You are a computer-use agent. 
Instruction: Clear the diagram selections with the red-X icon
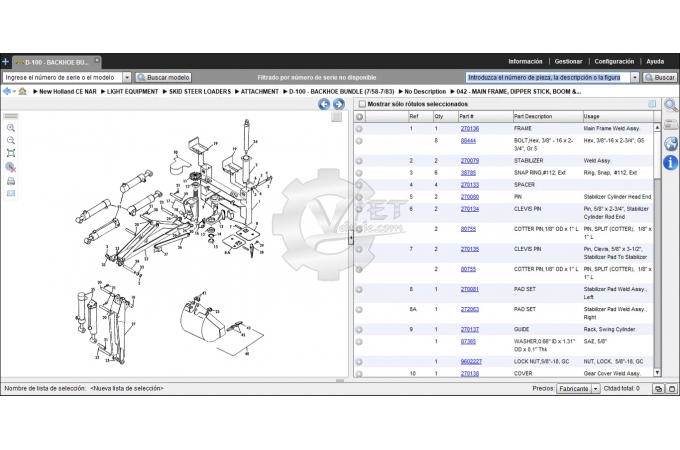click(11, 167)
